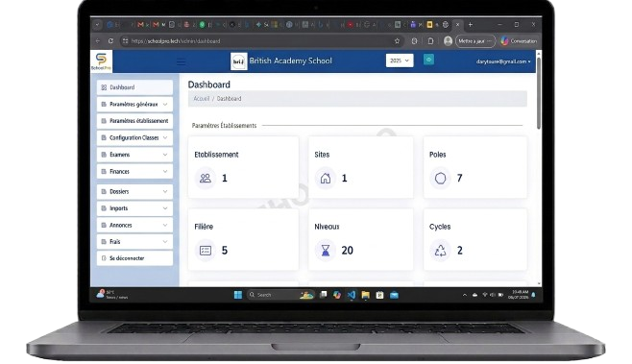Click the Poles card title
The width and height of the screenshot is (632, 364).
point(438,155)
